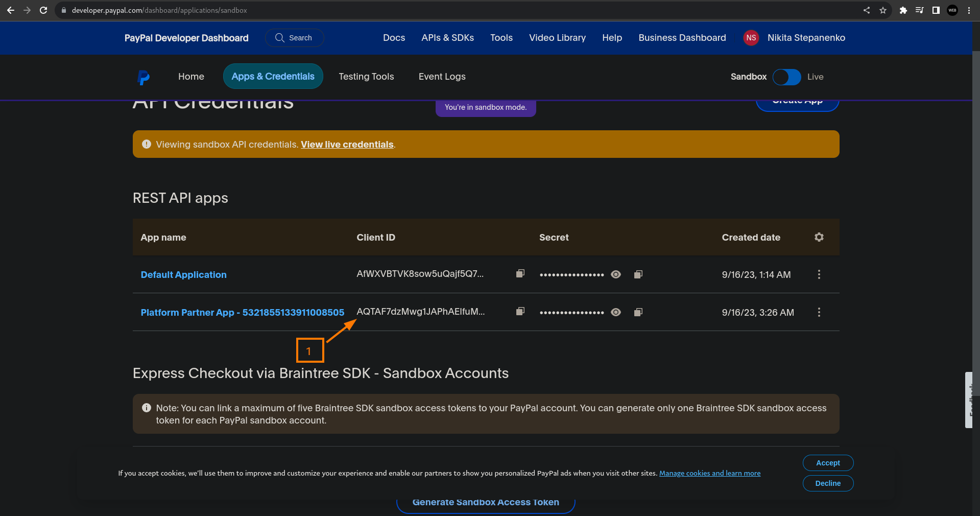
Task: Open the Docs menu
Action: point(394,38)
